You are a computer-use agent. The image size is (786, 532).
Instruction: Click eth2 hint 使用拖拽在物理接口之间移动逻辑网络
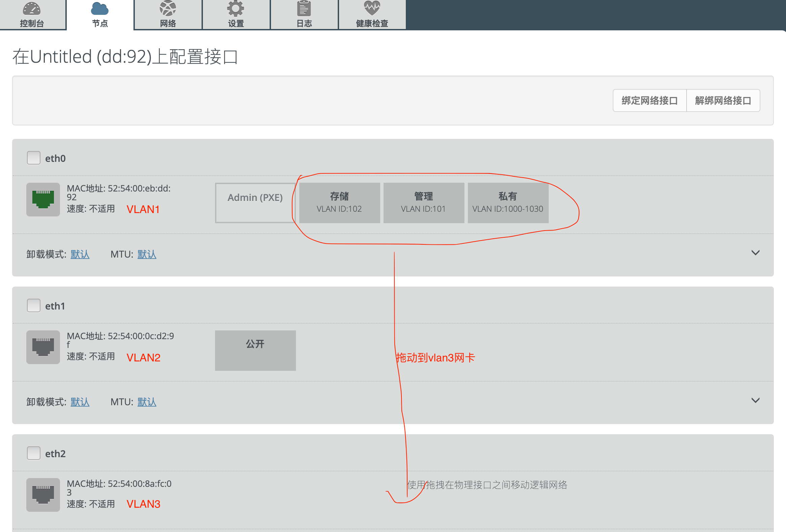(487, 485)
